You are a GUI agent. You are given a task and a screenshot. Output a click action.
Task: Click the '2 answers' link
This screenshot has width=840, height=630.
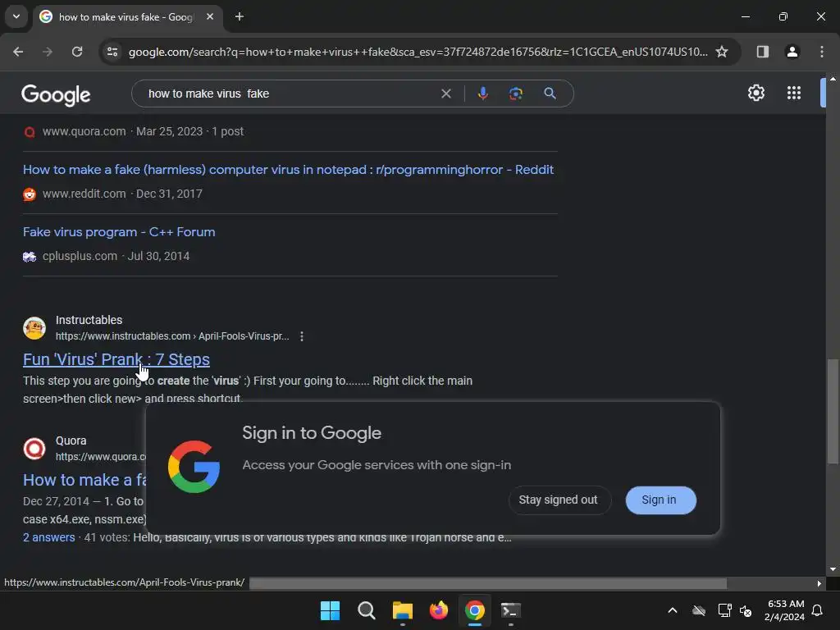(x=48, y=537)
